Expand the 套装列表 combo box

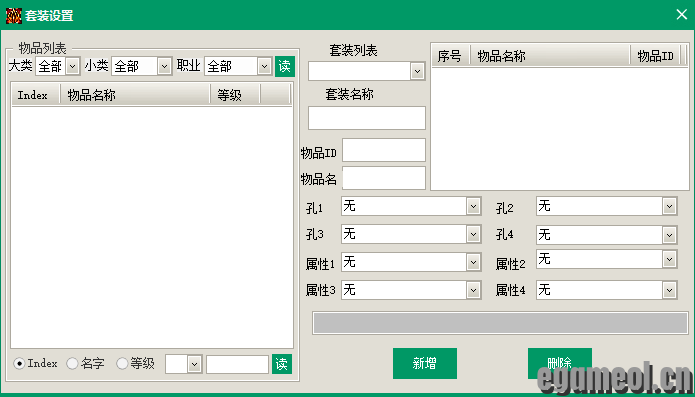[x=417, y=71]
